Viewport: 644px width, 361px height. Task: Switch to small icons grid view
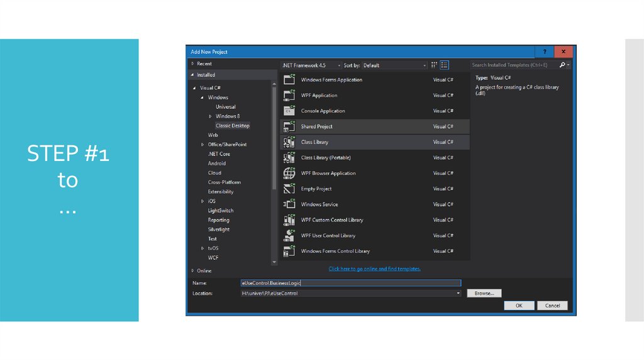pyautogui.click(x=435, y=65)
